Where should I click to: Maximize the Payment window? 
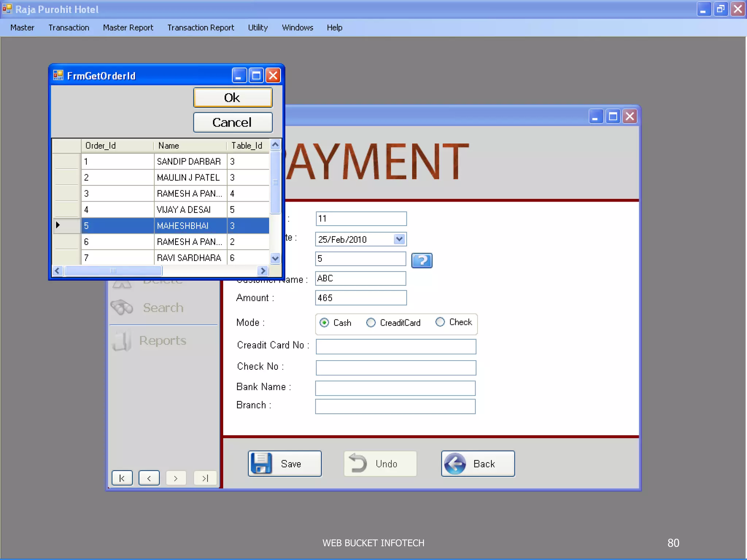click(x=613, y=116)
